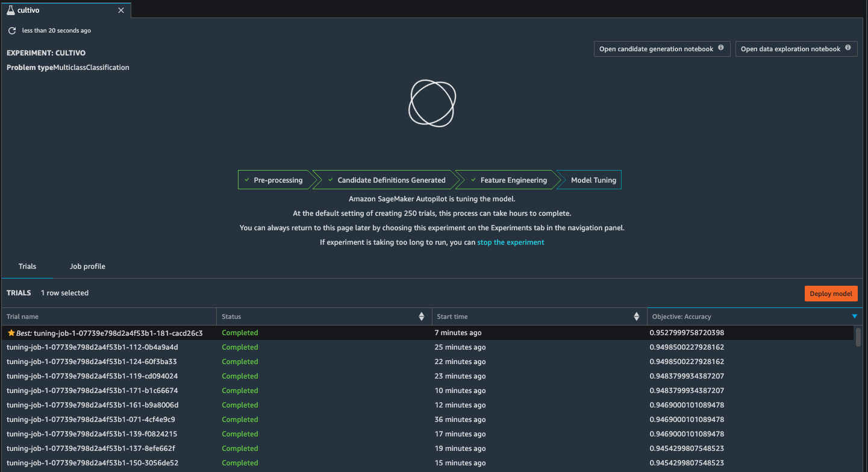
Task: Click the Deploy model button
Action: 831,294
